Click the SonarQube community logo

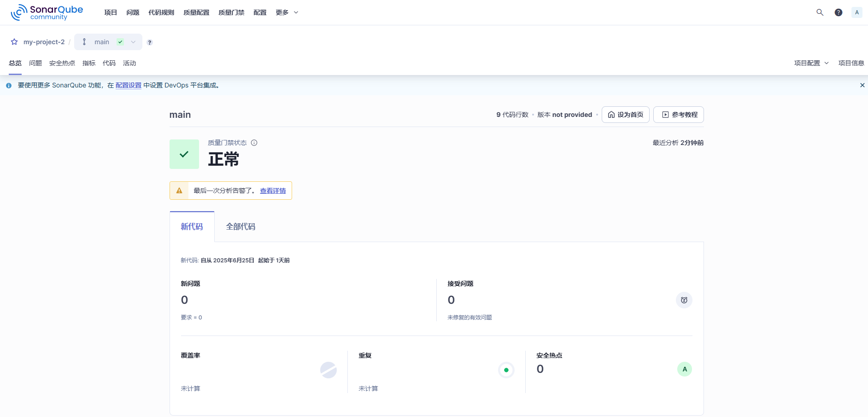click(x=47, y=12)
